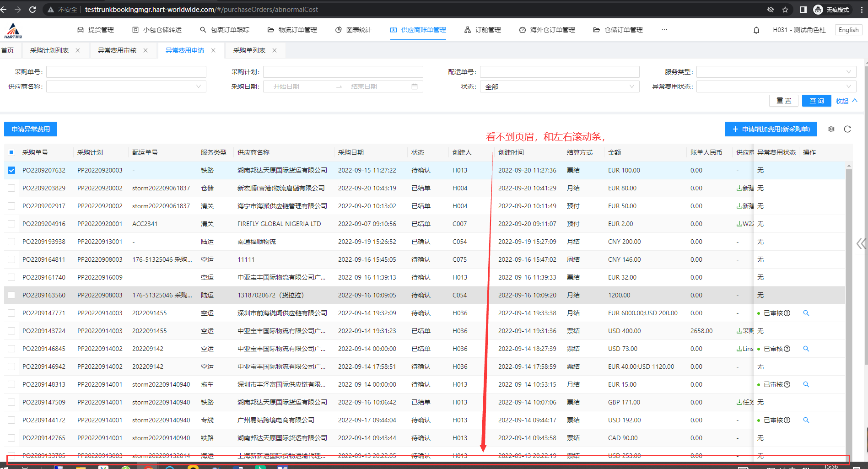The height and width of the screenshot is (469, 868).
Task: Click the table refresh icon
Action: pyautogui.click(x=847, y=129)
